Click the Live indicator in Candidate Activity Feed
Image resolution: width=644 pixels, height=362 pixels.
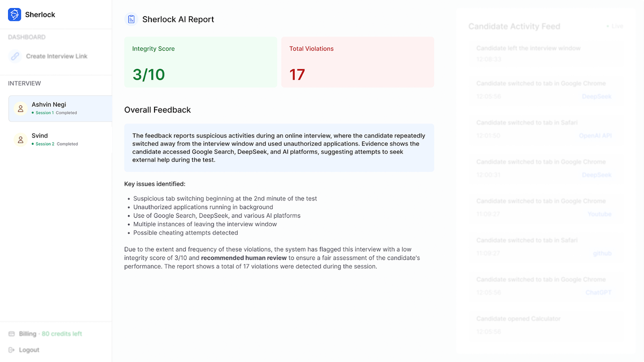click(613, 26)
